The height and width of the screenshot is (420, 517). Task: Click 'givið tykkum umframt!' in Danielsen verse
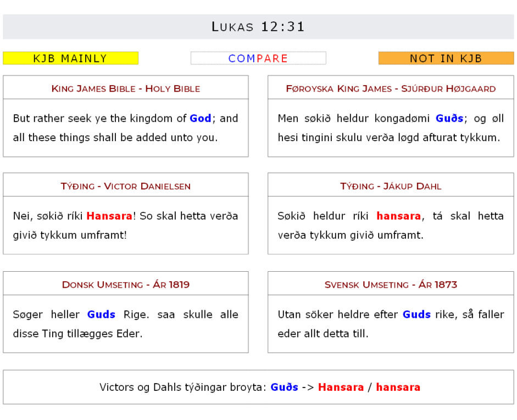click(x=70, y=235)
